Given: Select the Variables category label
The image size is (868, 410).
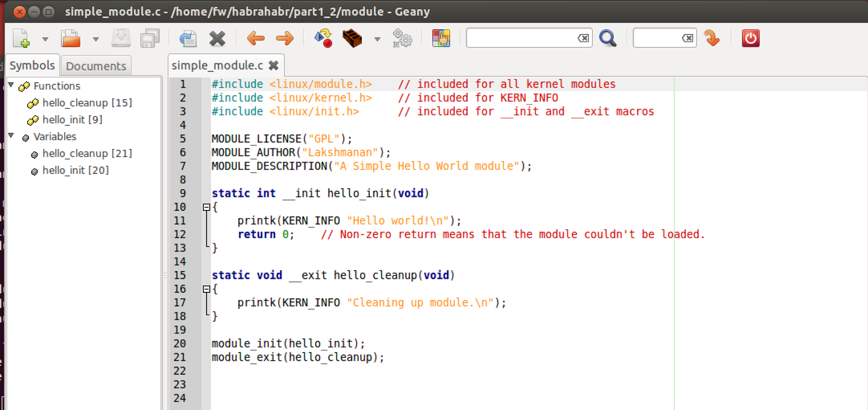Looking at the screenshot, I should point(55,137).
